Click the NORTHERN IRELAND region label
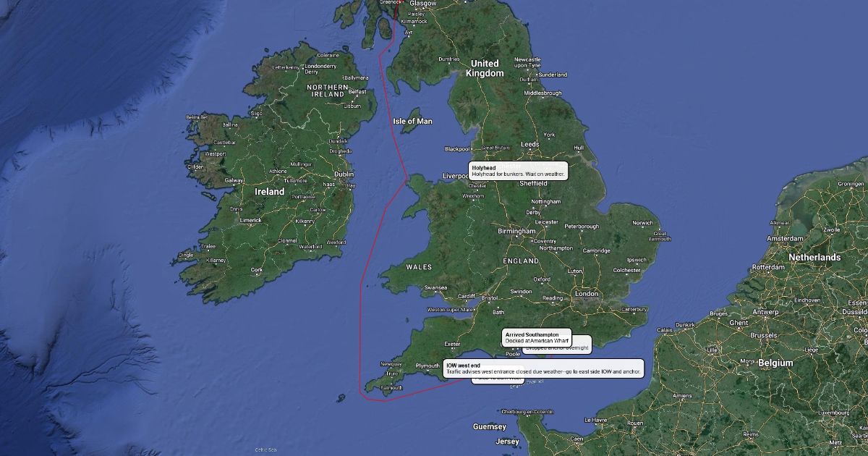The width and height of the screenshot is (868, 456). pos(327,90)
